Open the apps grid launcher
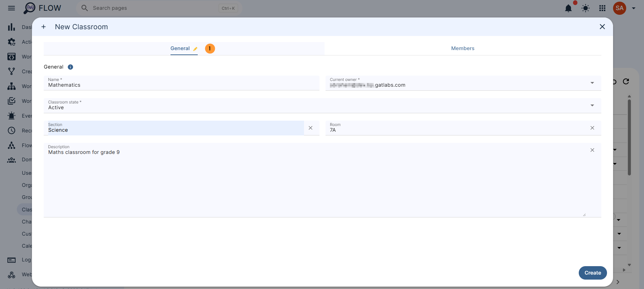 (x=602, y=8)
